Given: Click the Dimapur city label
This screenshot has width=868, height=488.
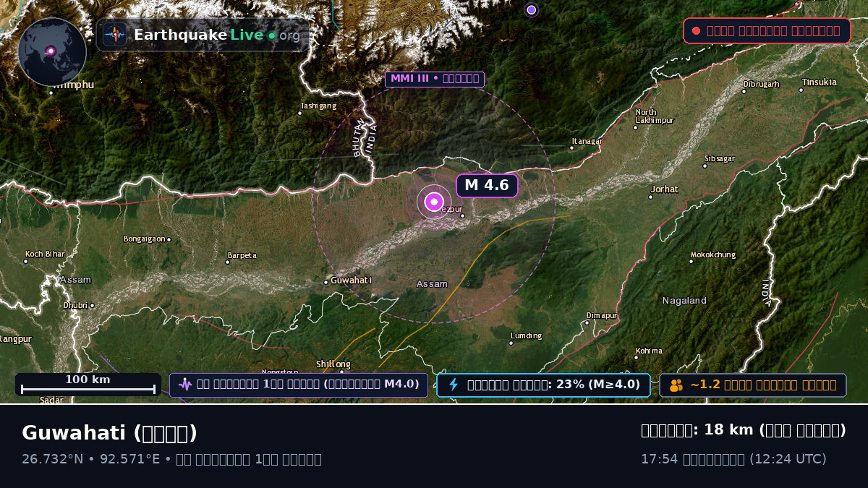Looking at the screenshot, I should coord(603,316).
